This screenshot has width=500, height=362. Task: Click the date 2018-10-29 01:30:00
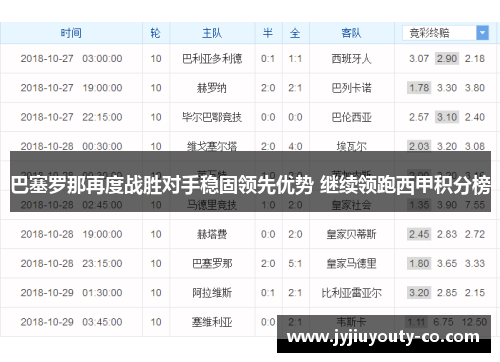(x=71, y=293)
